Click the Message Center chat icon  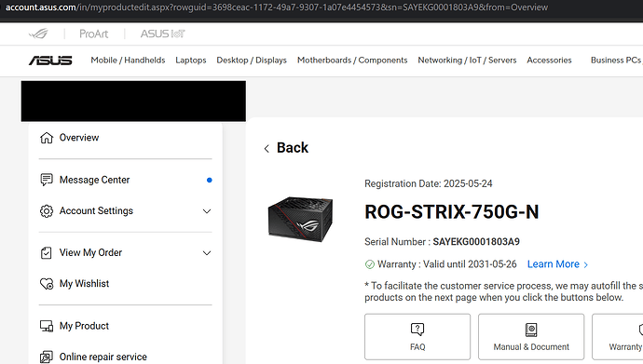[x=47, y=180]
